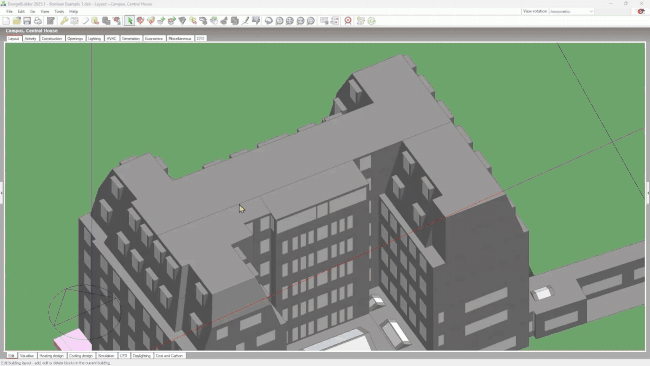Open the Tools menu
Image resolution: width=650 pixels, height=366 pixels.
pos(59,12)
